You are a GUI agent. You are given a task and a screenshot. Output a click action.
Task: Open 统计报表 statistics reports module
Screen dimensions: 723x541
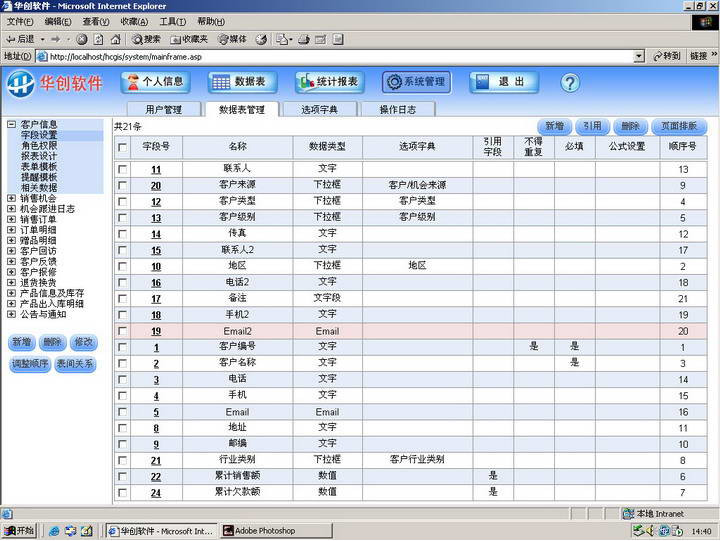[328, 82]
